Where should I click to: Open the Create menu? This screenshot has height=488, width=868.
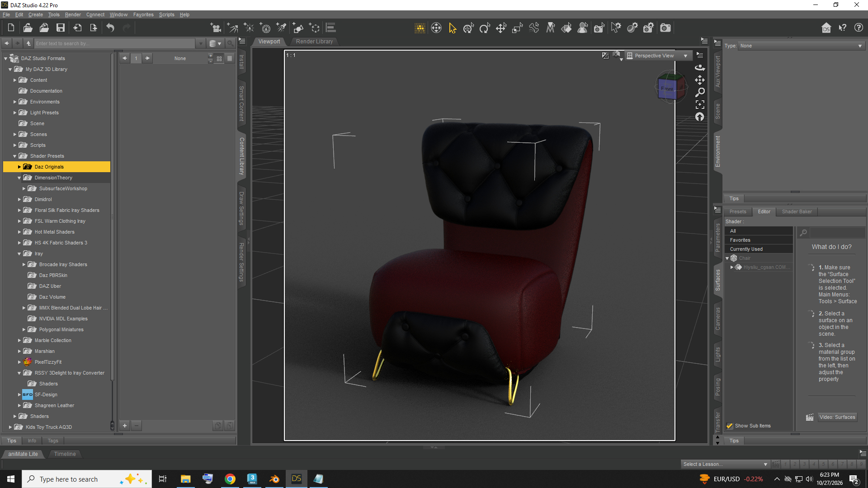(36, 14)
